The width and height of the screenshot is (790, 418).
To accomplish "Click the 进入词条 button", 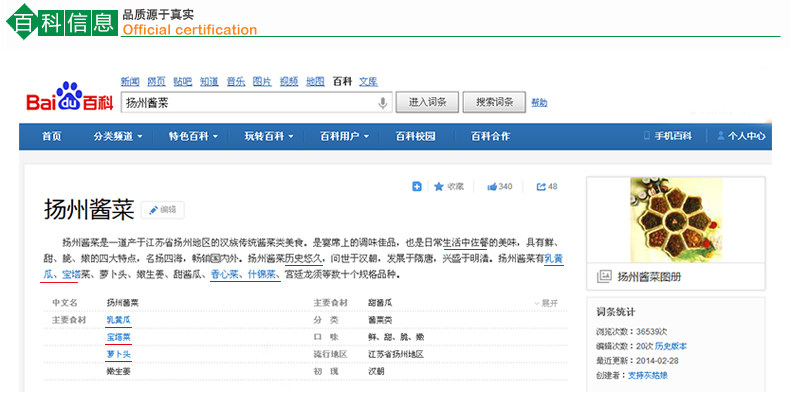I will [x=427, y=102].
